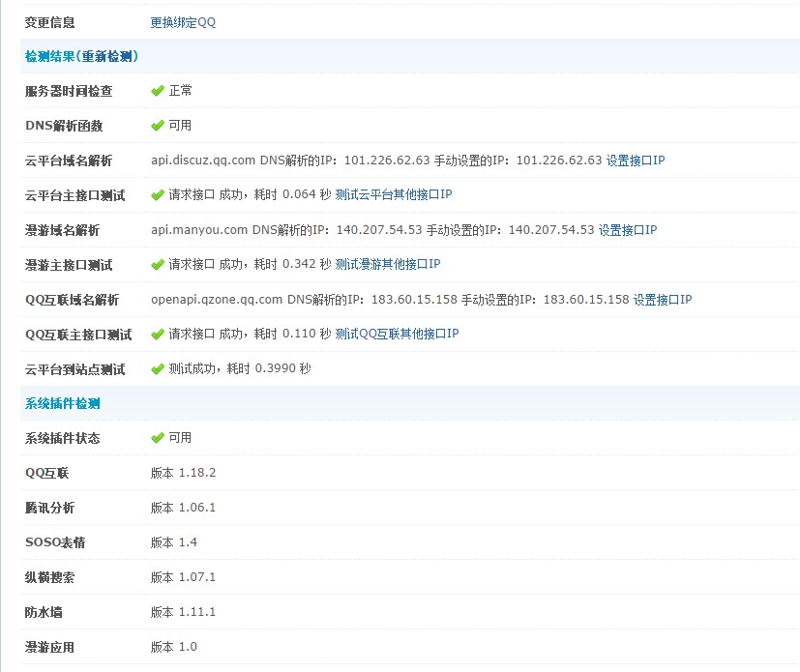Click the 耗时 0.342 秒 result text

(293, 264)
